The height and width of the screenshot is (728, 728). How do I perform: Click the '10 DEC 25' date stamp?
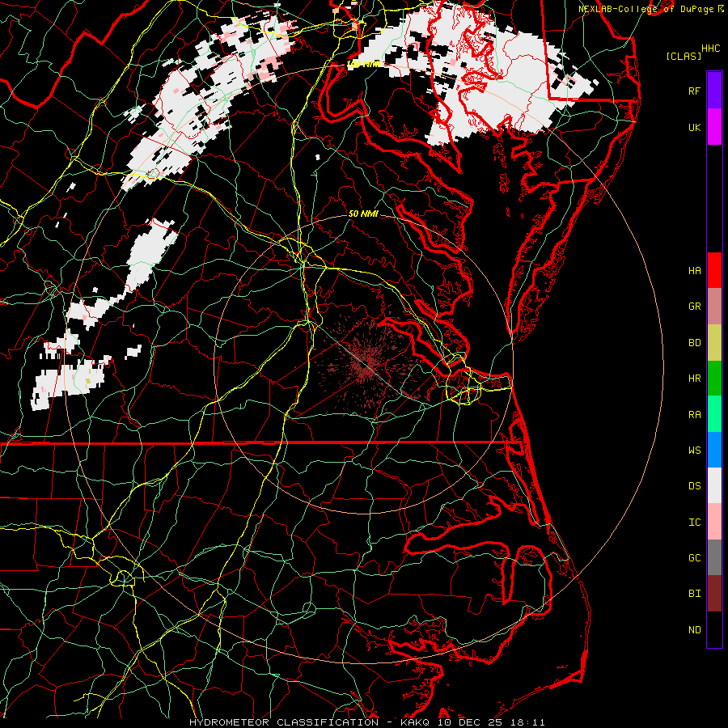tap(469, 722)
